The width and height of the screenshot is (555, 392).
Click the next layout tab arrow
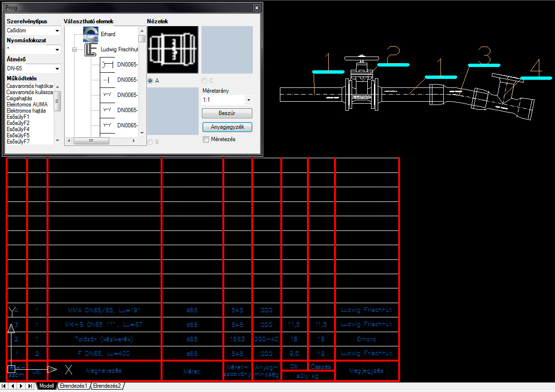(x=22, y=386)
